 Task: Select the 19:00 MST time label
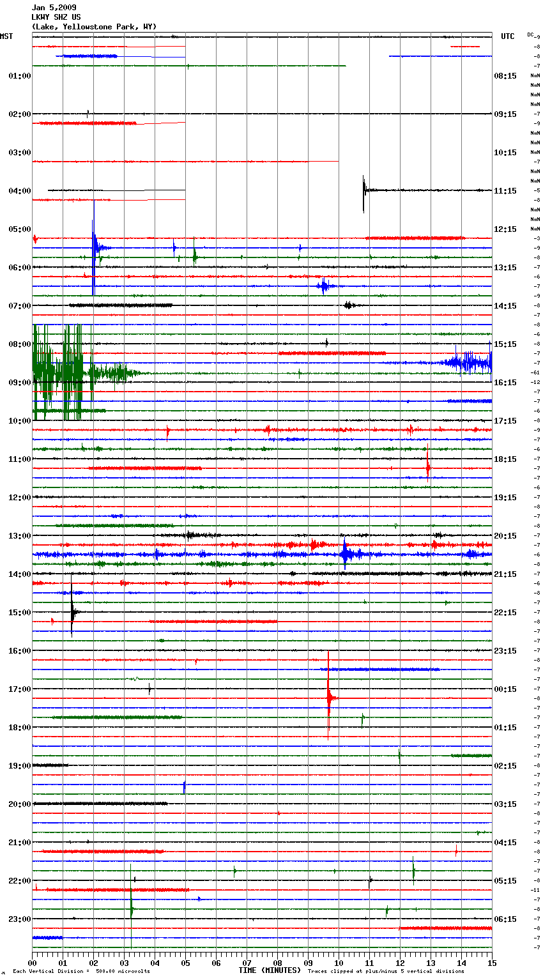pyautogui.click(x=20, y=766)
